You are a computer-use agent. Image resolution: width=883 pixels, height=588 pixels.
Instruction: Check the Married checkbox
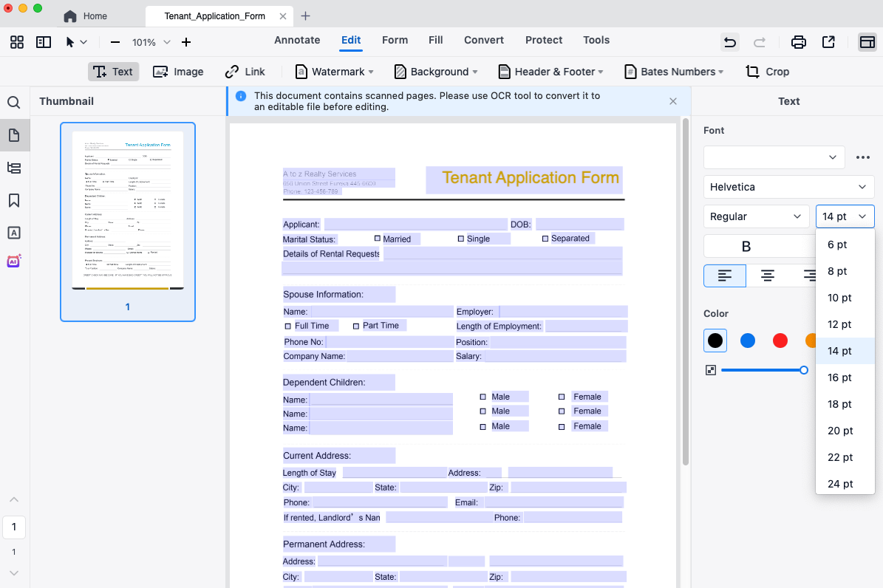tap(378, 239)
